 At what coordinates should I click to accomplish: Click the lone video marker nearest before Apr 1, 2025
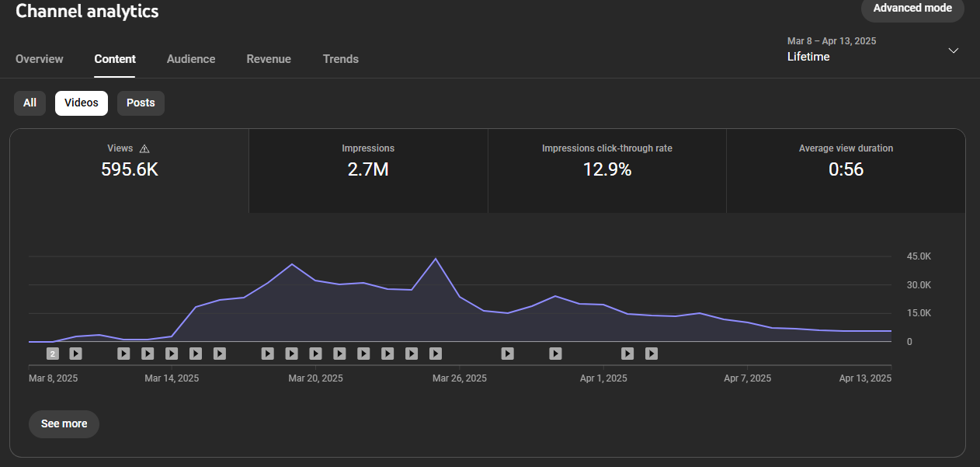pyautogui.click(x=555, y=354)
